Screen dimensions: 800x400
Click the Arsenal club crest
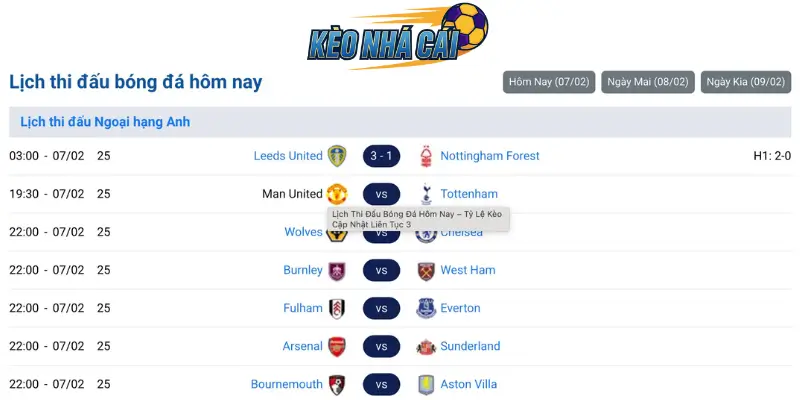[338, 346]
